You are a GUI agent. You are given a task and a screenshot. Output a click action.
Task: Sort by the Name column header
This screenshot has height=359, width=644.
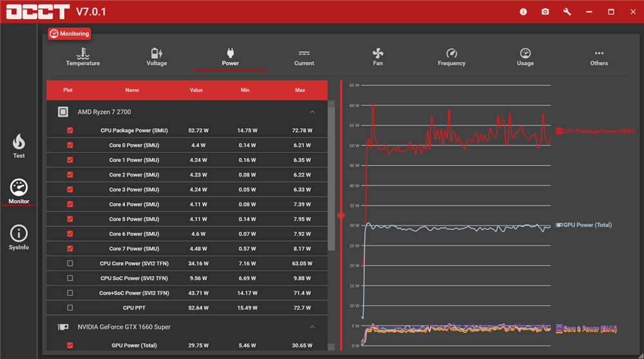coord(132,90)
